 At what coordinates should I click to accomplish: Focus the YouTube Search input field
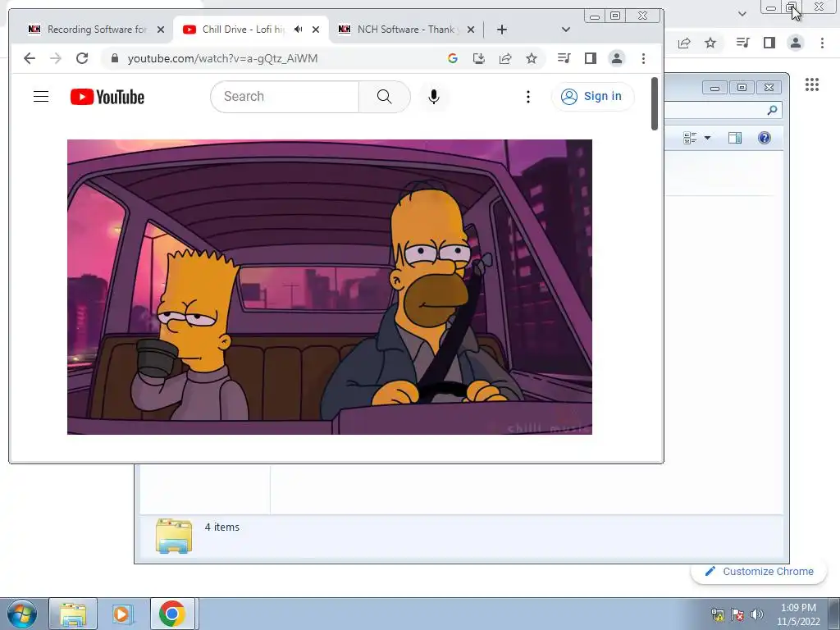[285, 97]
